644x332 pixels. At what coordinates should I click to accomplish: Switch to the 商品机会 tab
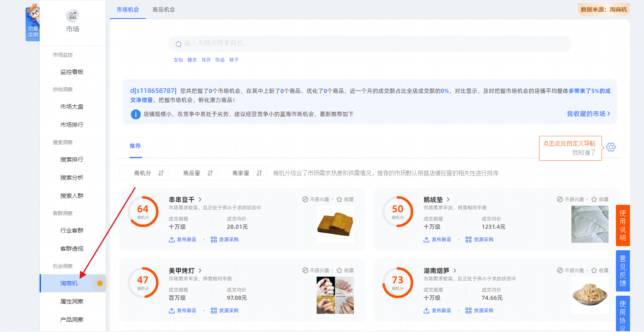163,9
